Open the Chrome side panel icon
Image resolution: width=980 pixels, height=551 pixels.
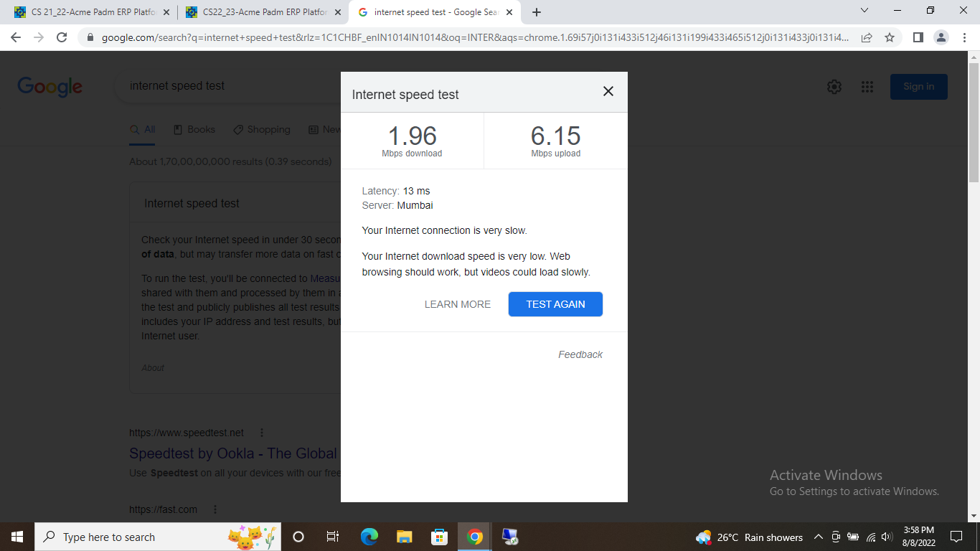pyautogui.click(x=918, y=37)
